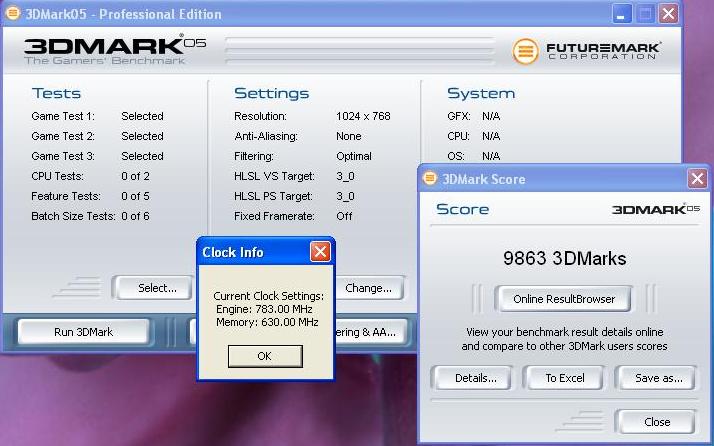Click the CPU: N/A system entry
This screenshot has width=714, height=446.
[474, 136]
